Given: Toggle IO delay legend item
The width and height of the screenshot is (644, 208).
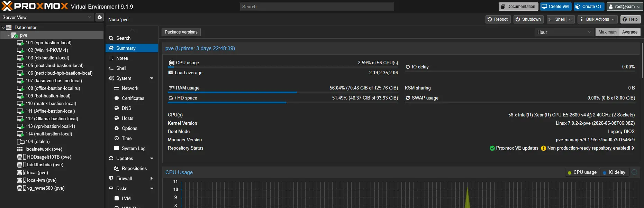Looking at the screenshot, I should (x=614, y=172).
